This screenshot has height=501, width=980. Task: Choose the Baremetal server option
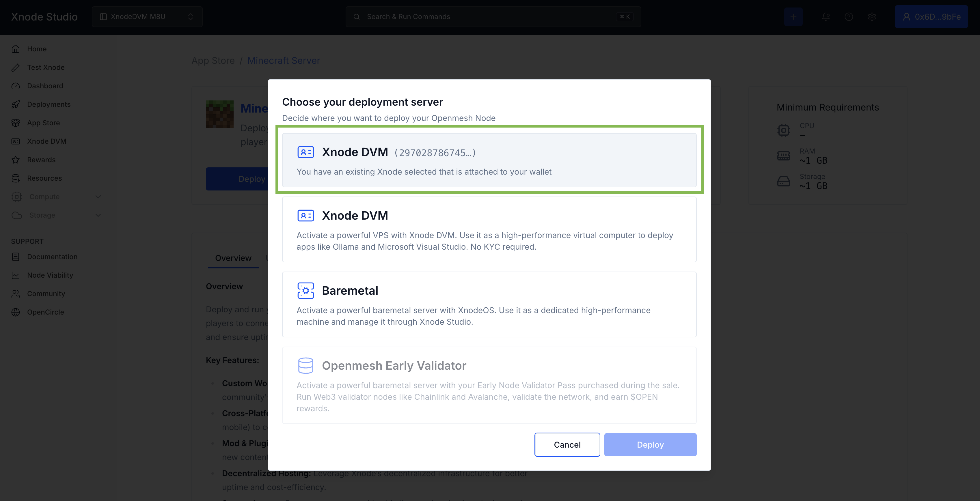click(x=489, y=304)
